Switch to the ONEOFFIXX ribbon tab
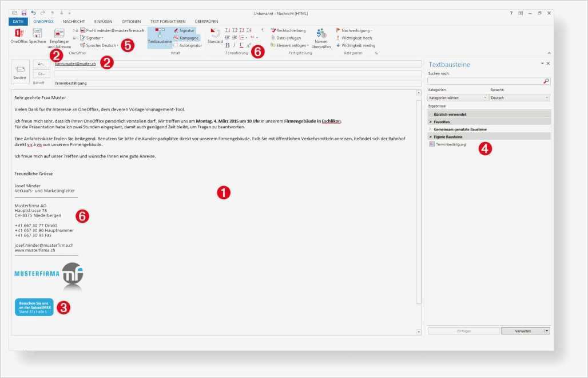588x378 pixels. (43, 21)
